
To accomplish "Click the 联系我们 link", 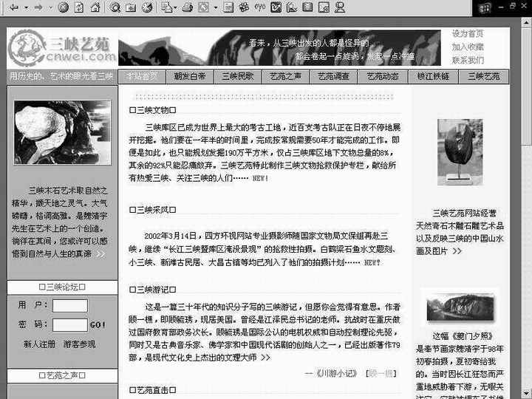I will point(468,60).
